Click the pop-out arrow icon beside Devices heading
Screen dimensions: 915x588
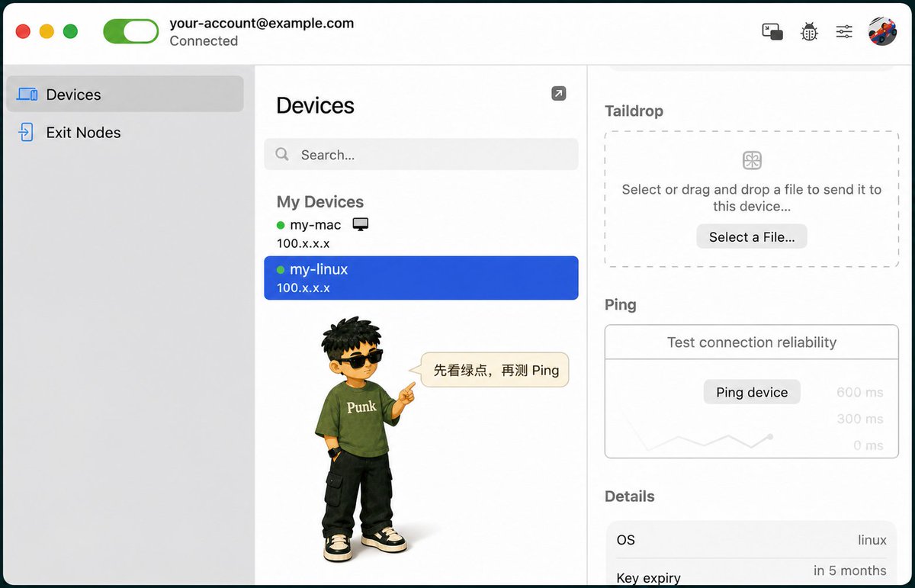[559, 93]
